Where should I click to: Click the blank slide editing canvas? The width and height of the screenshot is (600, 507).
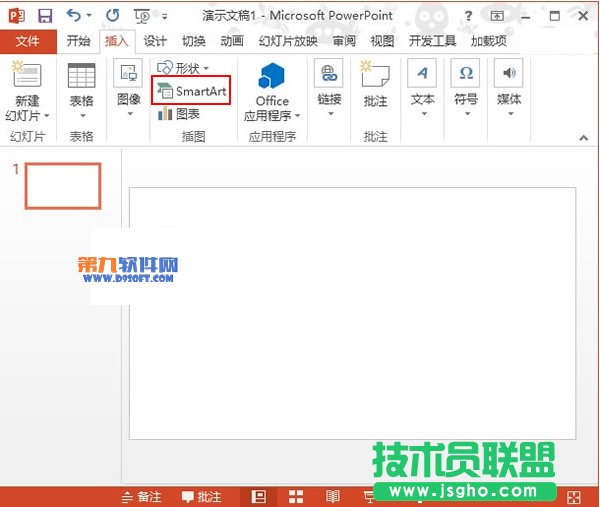352,313
